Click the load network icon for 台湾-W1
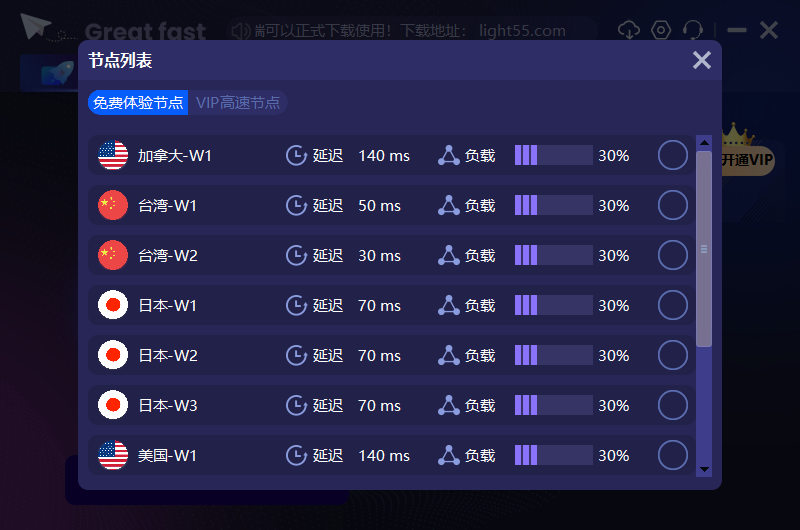Viewport: 800px width, 530px height. point(448,206)
